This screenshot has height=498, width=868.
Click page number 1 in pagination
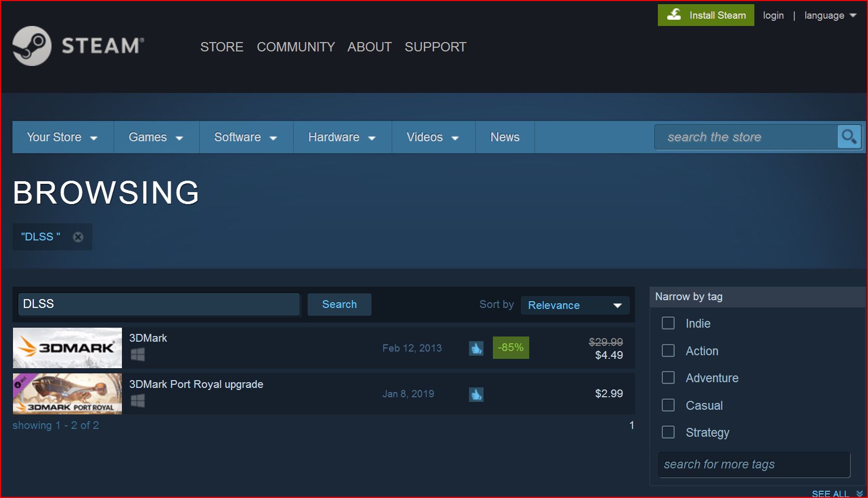pos(632,425)
